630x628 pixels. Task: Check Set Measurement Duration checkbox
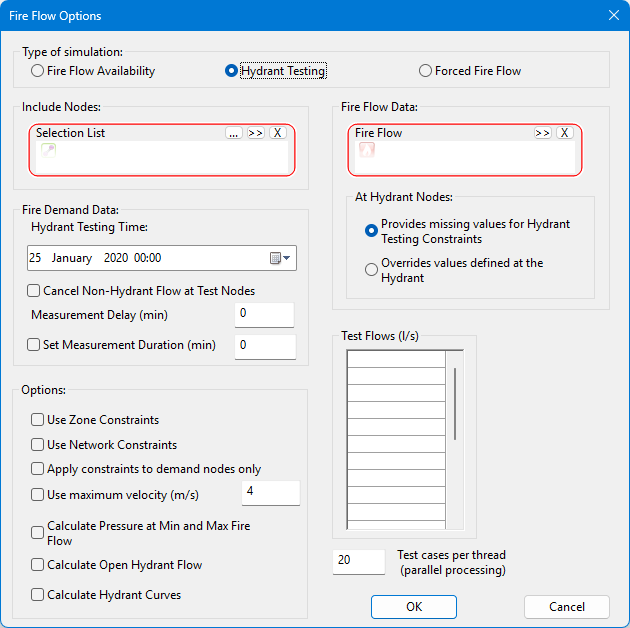point(34,345)
